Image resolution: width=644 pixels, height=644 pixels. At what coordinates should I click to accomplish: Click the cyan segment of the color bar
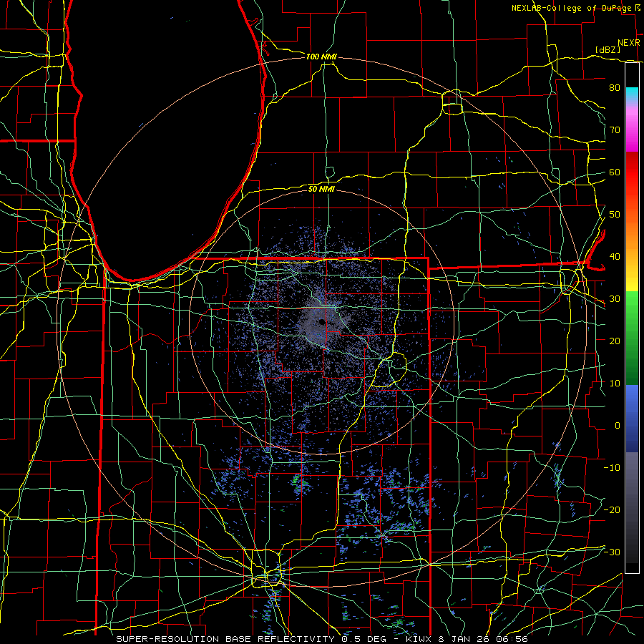click(x=632, y=95)
